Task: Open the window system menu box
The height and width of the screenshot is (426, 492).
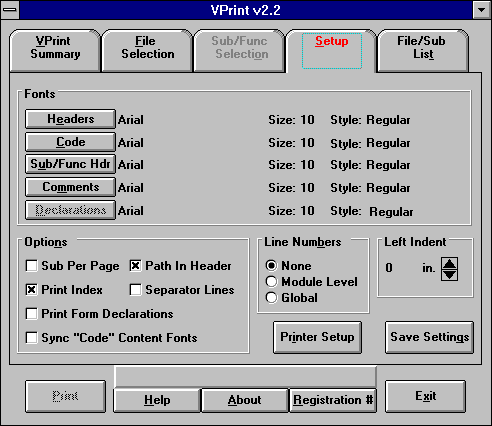Action: (10, 10)
